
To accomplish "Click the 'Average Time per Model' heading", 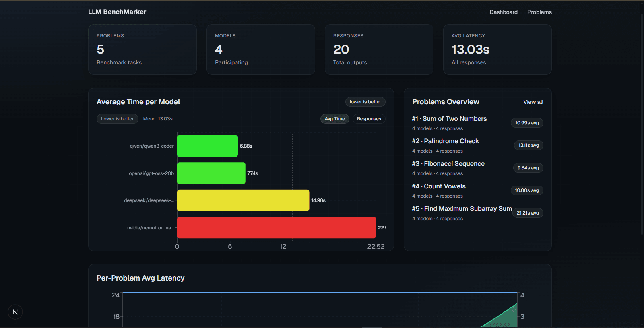I will pos(138,102).
